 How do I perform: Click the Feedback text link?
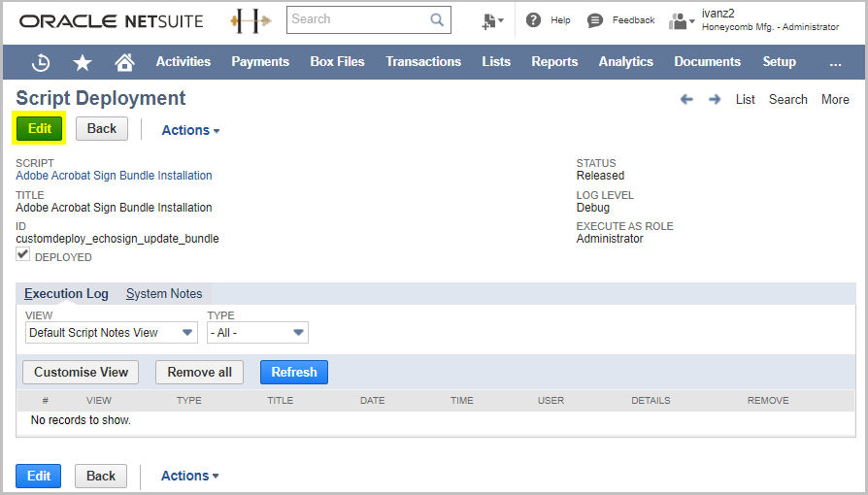633,20
